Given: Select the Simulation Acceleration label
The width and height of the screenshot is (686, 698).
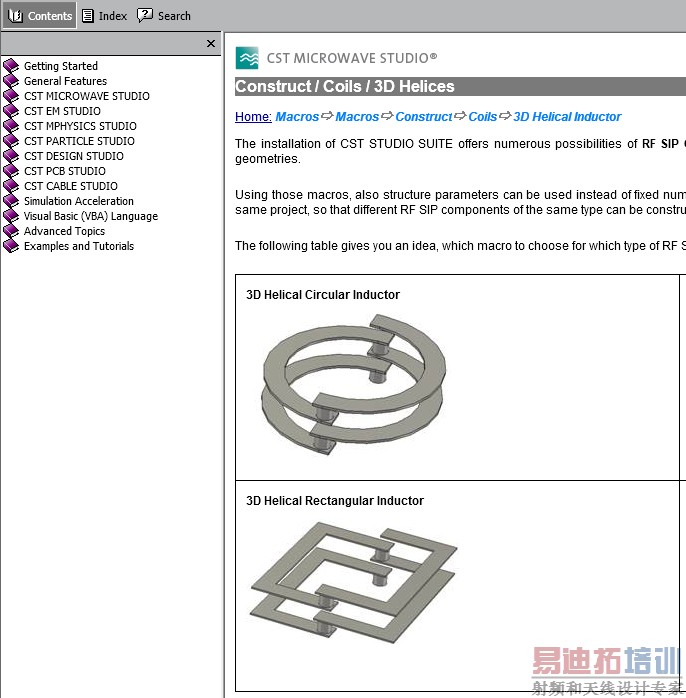Looking at the screenshot, I should point(79,201).
